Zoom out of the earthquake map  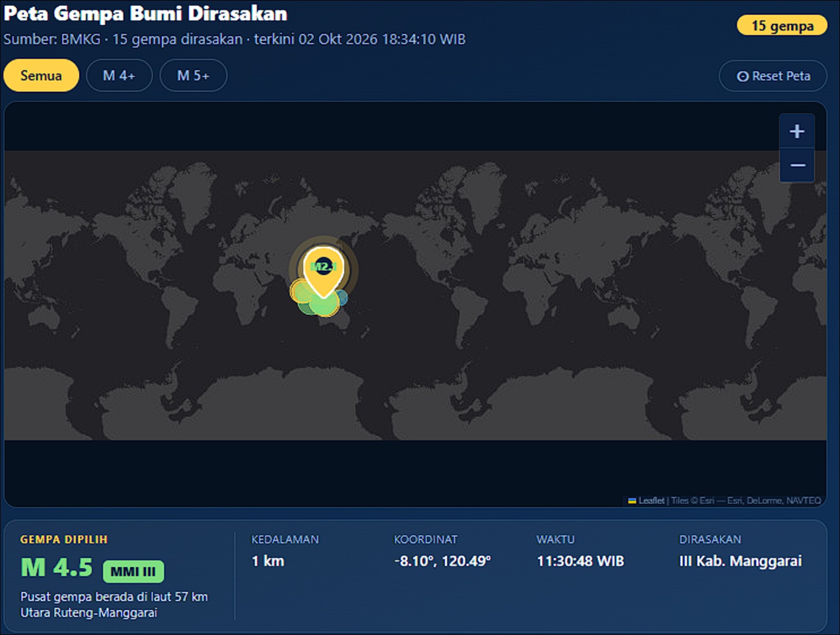coord(797,165)
